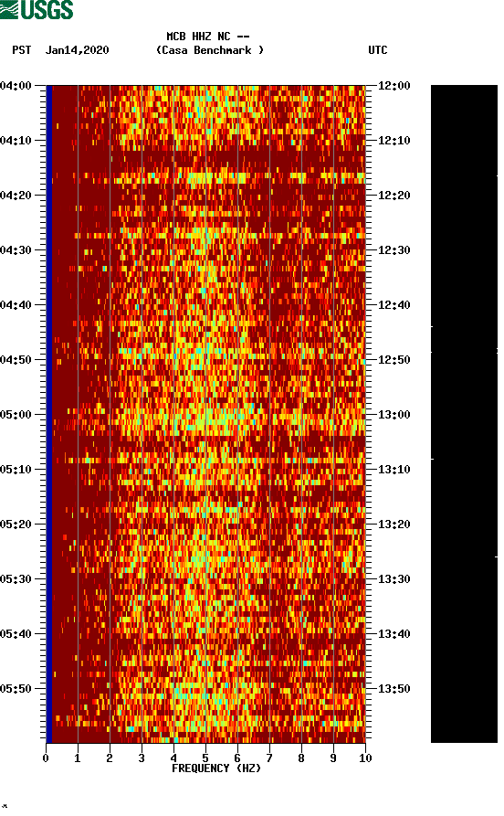Click the USGS logo

(37, 9)
